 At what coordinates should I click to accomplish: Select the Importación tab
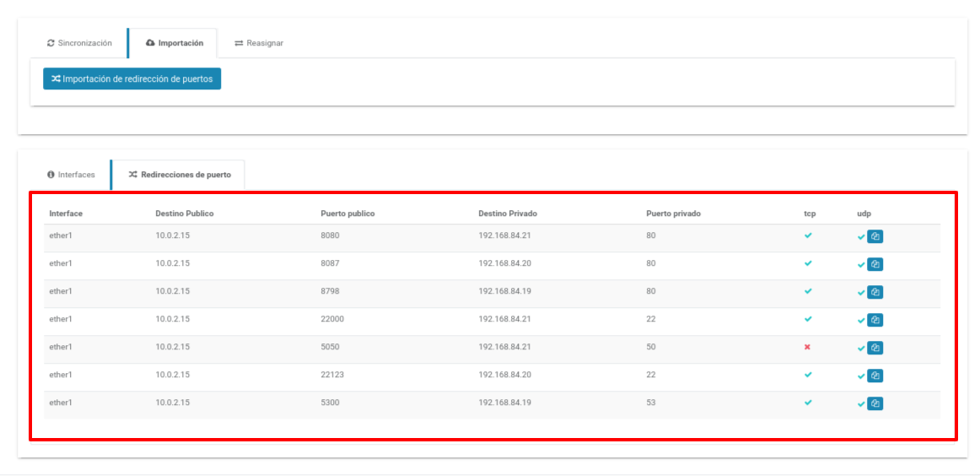tap(173, 43)
